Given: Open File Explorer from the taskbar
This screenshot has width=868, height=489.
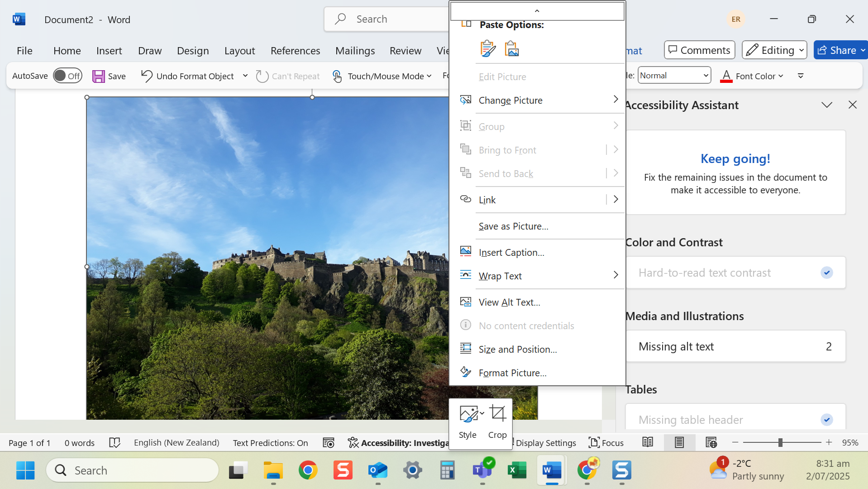Looking at the screenshot, I should coord(273,470).
